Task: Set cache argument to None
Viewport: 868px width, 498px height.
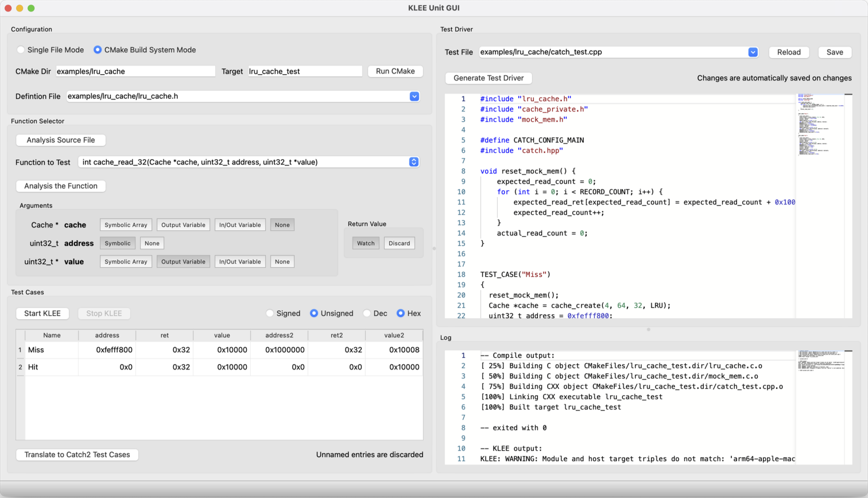Action: click(x=282, y=225)
